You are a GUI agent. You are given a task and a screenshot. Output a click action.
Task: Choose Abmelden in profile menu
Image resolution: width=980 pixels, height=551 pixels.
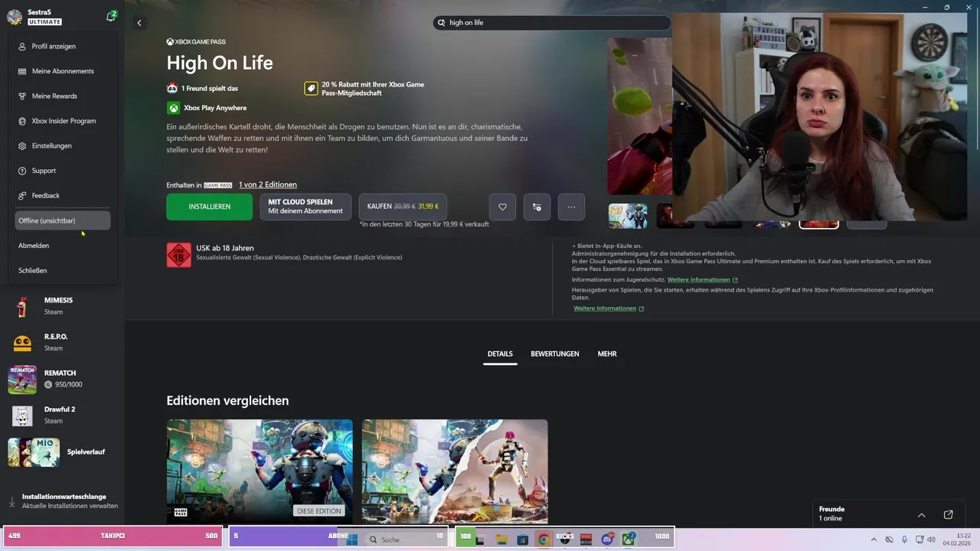[x=63, y=246]
